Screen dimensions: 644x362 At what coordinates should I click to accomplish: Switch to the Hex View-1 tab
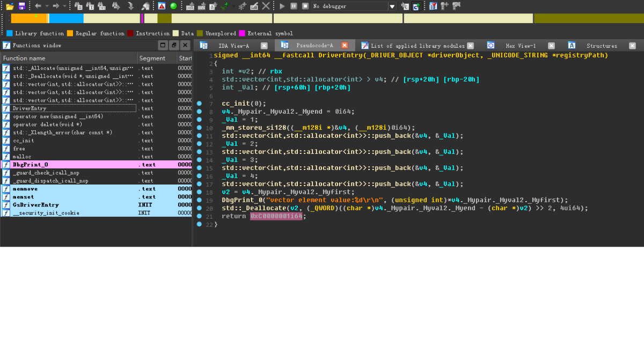click(x=520, y=46)
